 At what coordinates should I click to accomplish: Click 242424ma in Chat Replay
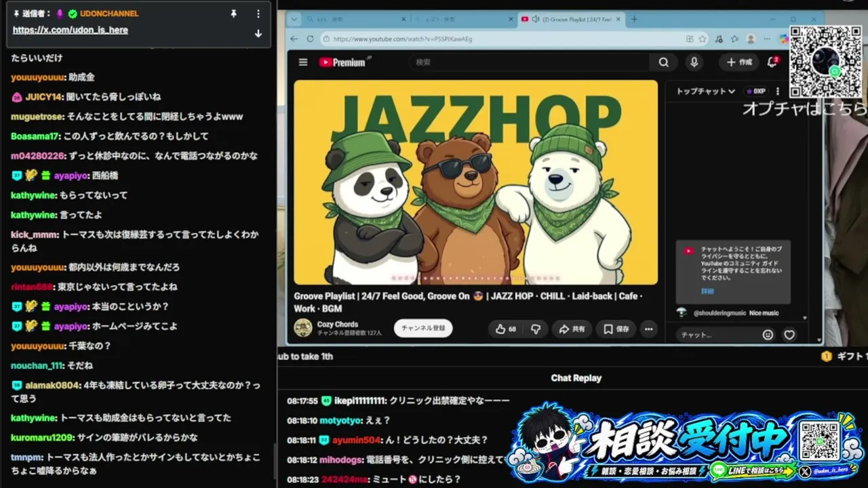point(344,479)
